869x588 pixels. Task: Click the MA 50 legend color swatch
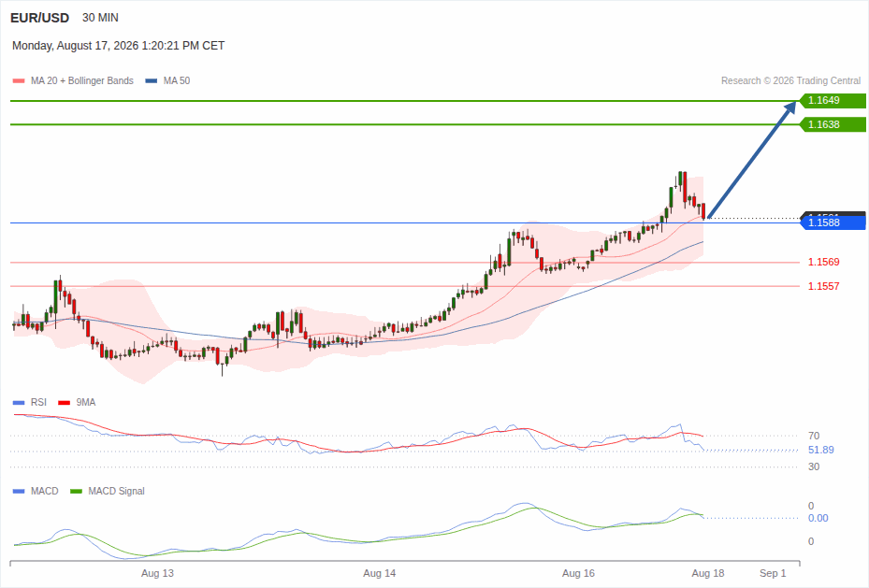coord(152,80)
